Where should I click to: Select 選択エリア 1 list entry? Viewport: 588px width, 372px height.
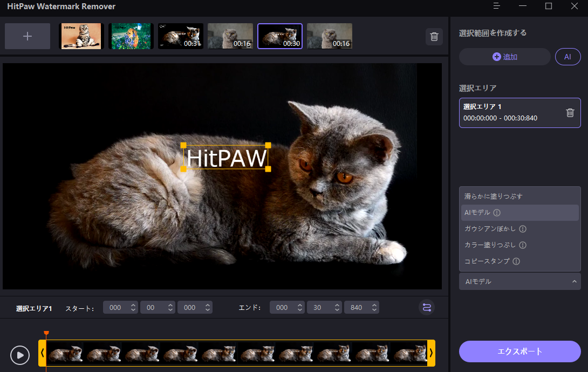point(519,113)
